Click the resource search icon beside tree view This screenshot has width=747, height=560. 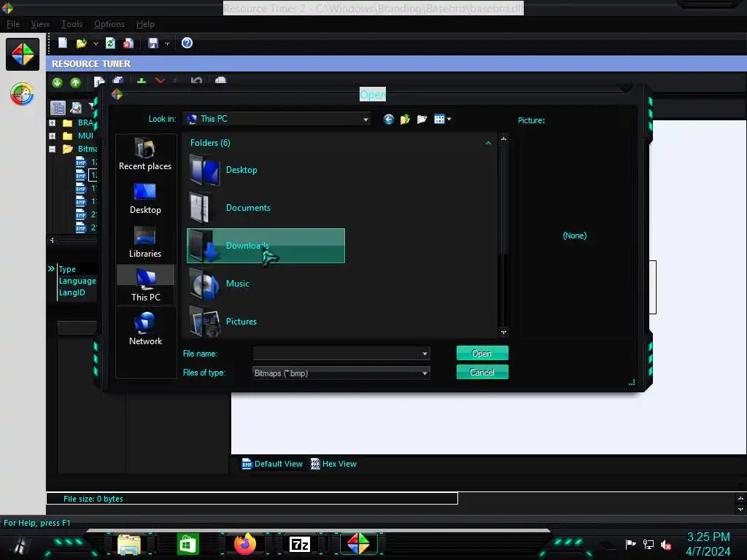tap(76, 108)
